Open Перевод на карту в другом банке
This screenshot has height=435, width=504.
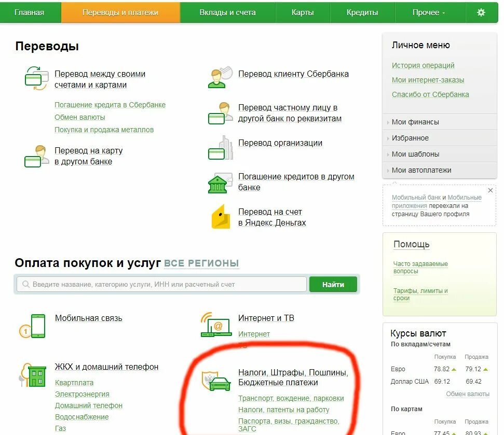click(88, 156)
